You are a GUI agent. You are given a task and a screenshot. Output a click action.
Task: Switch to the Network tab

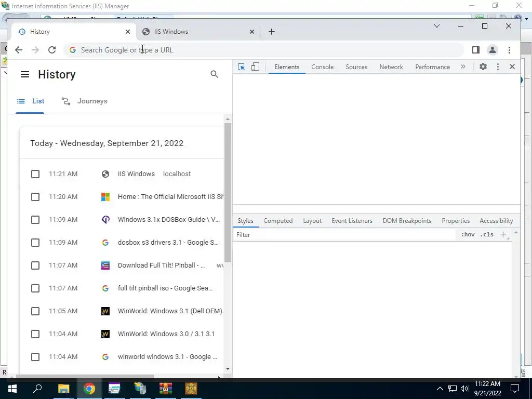coord(391,67)
